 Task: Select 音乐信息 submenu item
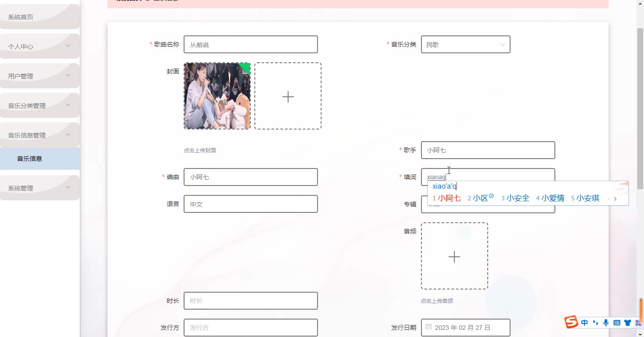click(x=40, y=159)
